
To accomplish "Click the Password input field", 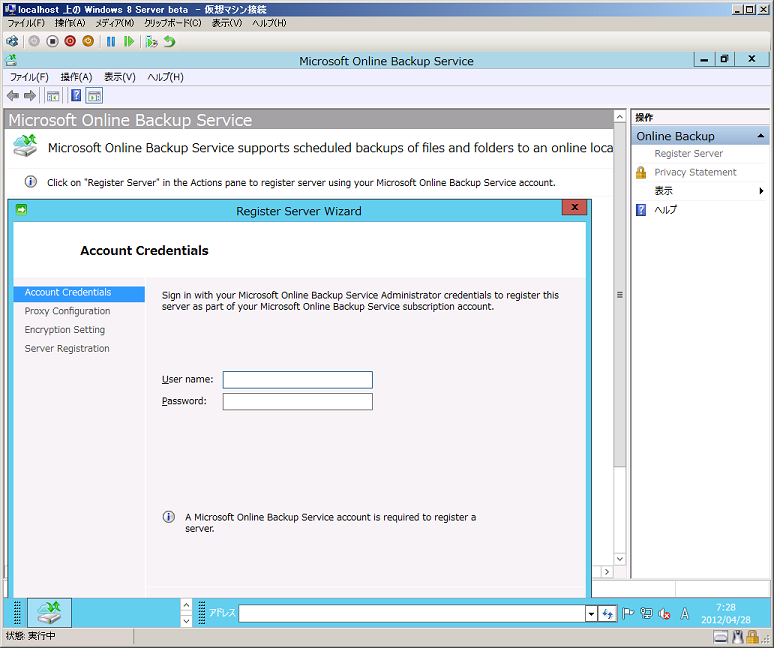I will (x=297, y=402).
